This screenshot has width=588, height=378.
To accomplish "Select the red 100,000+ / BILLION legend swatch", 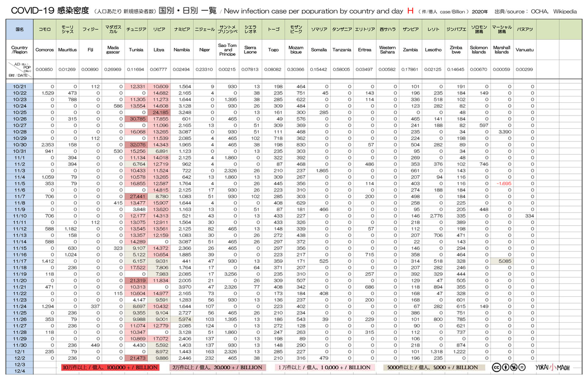I will pos(109,367).
